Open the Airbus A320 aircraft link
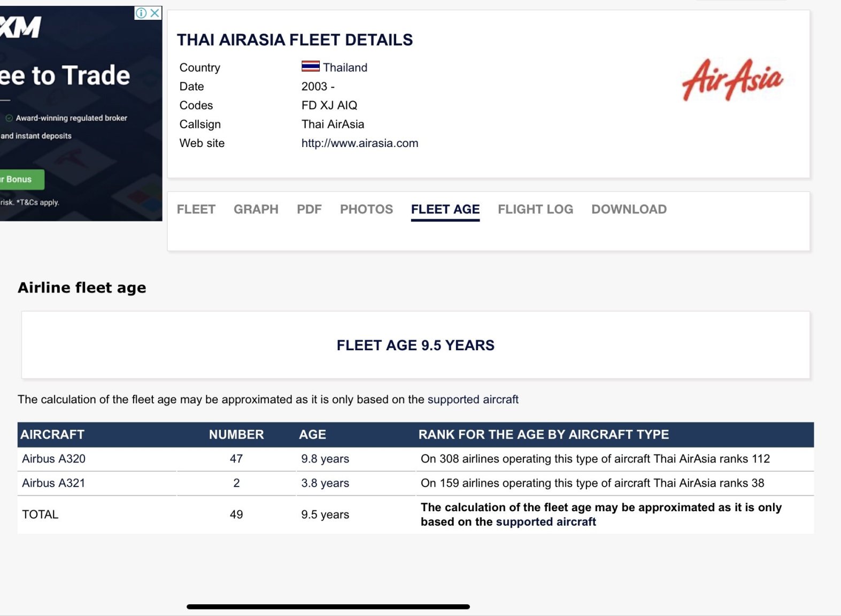The width and height of the screenshot is (841, 616). [54, 459]
